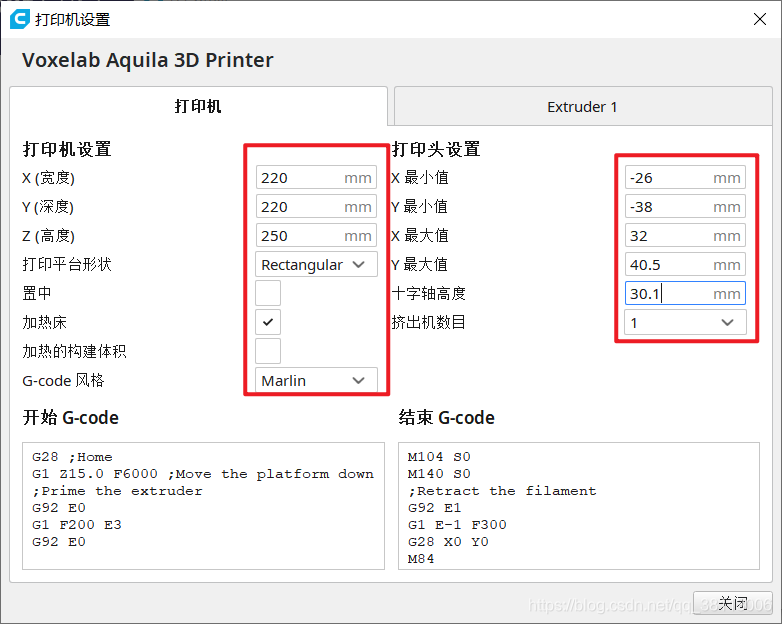Click the 'Voxelab Aquila 3D Printer' heading
Image resolution: width=782 pixels, height=624 pixels.
[148, 60]
